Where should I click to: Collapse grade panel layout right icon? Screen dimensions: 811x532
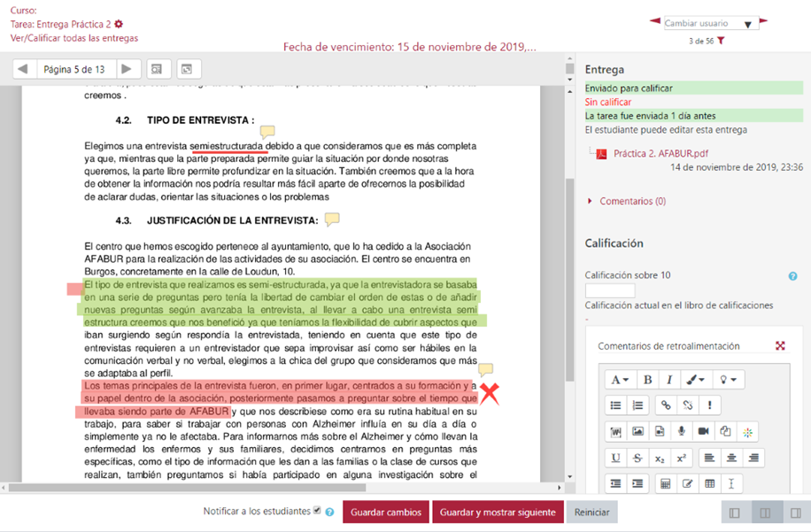(795, 513)
